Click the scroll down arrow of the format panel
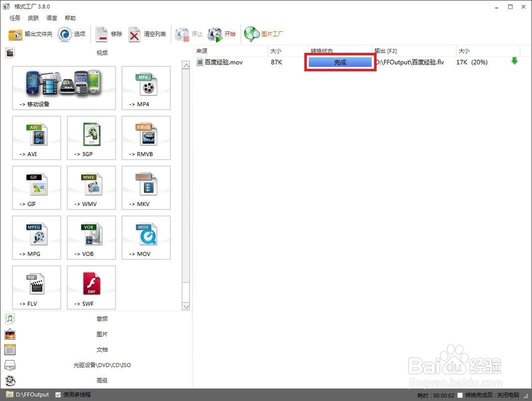The image size is (532, 401). pos(186,306)
